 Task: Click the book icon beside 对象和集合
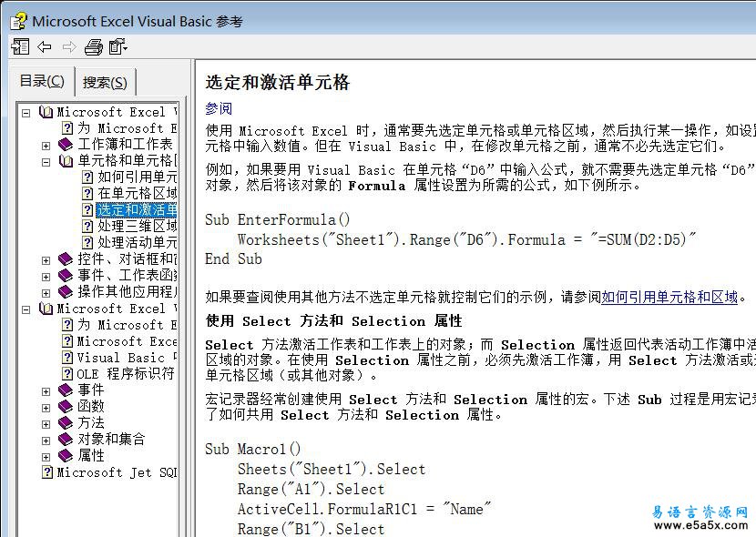(66, 440)
